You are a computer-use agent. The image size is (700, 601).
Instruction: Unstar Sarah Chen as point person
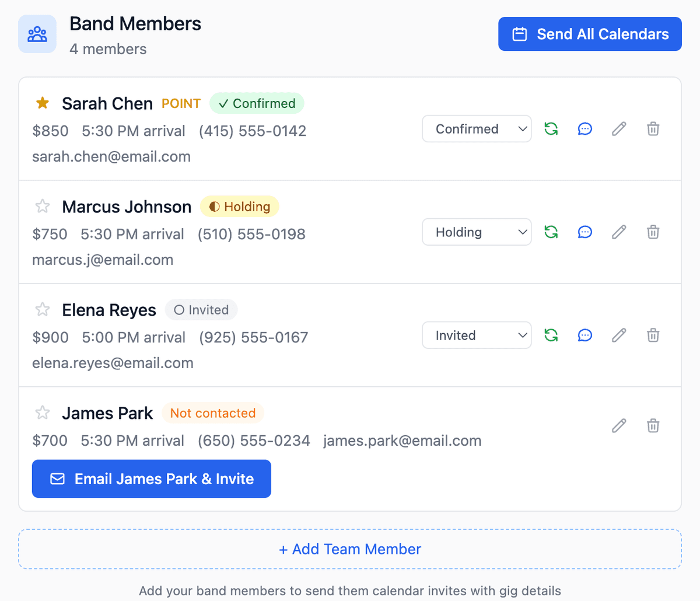[42, 103]
